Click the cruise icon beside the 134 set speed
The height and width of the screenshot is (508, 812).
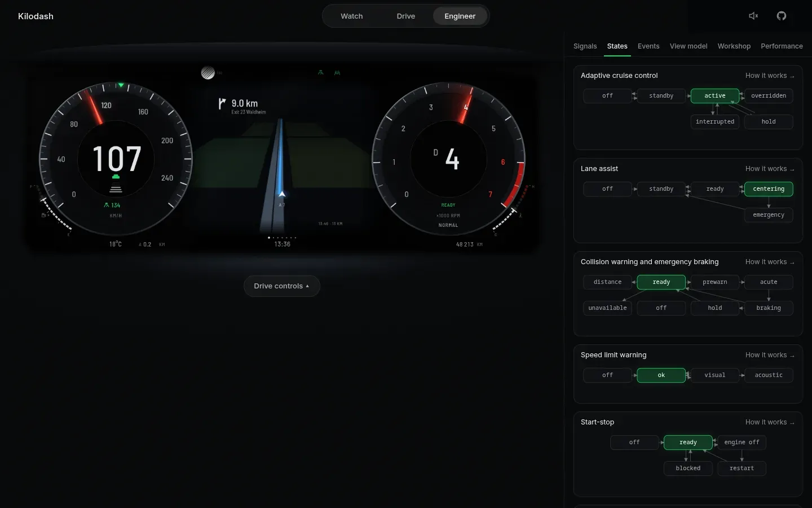[x=107, y=205]
